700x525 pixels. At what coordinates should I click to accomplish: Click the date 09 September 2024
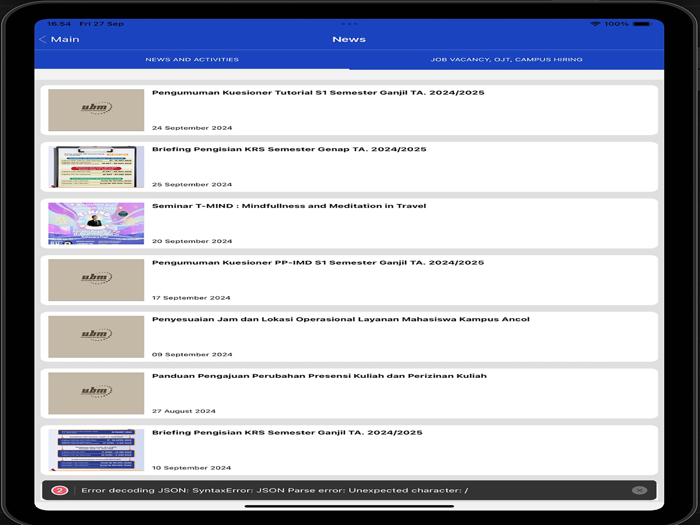(x=192, y=354)
